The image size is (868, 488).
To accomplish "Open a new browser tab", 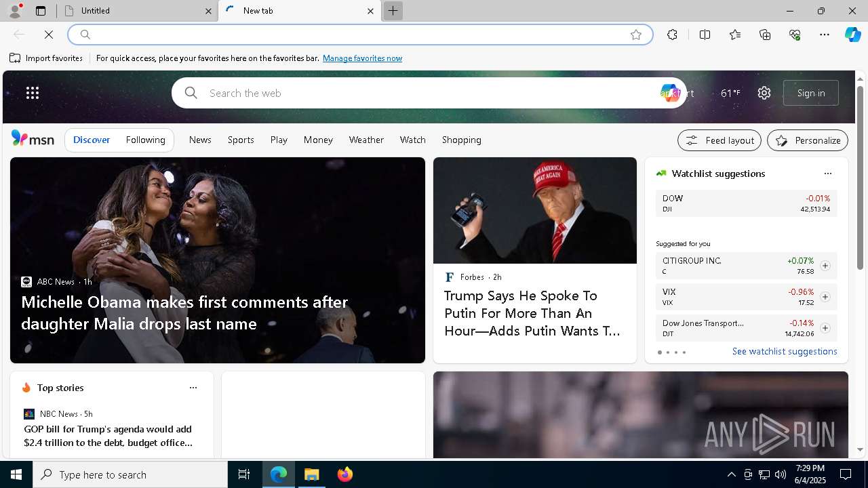I will click(x=393, y=11).
